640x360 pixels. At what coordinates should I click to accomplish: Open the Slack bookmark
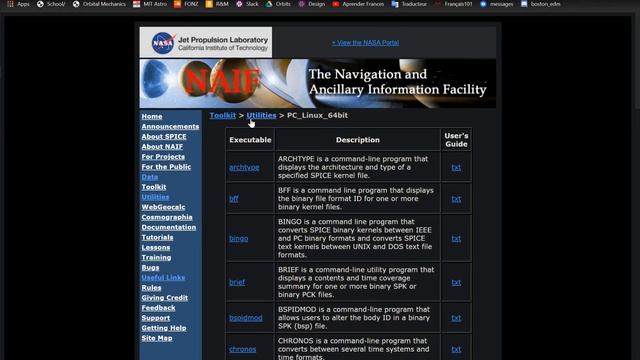(x=247, y=4)
